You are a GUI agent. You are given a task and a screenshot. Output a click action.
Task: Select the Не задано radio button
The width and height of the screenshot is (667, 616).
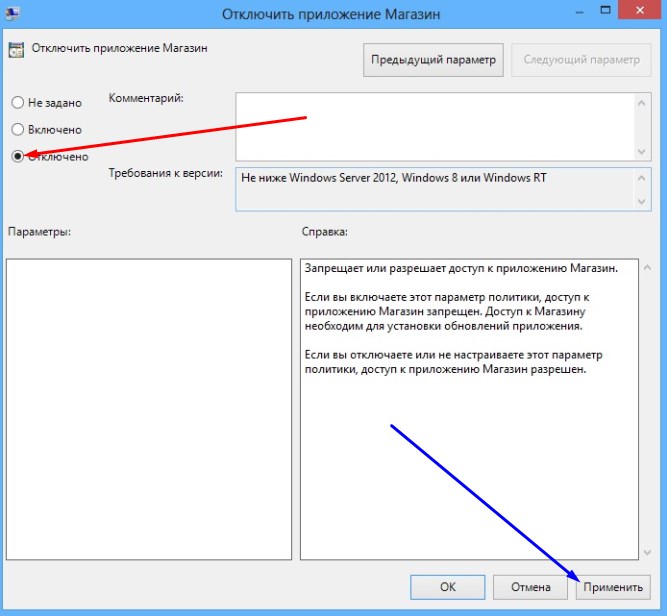[x=17, y=102]
